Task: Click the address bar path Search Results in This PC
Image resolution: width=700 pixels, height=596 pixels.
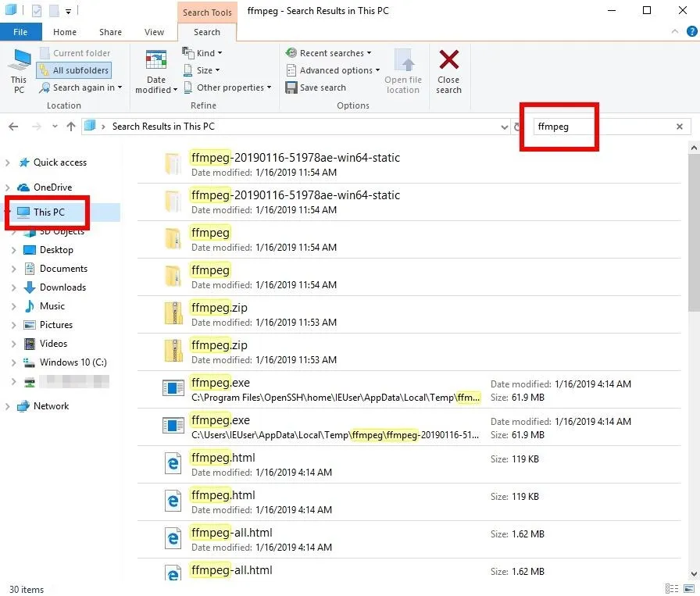Action: [163, 127]
